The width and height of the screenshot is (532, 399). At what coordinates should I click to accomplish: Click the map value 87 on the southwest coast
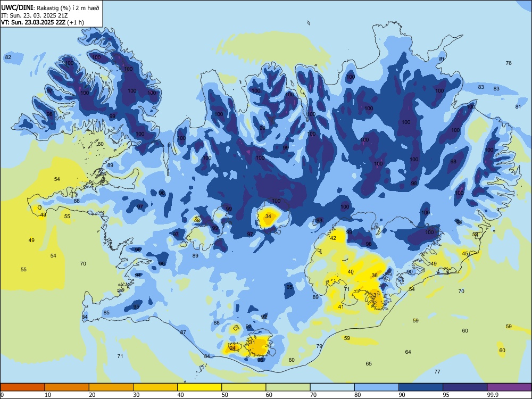(x=183, y=332)
